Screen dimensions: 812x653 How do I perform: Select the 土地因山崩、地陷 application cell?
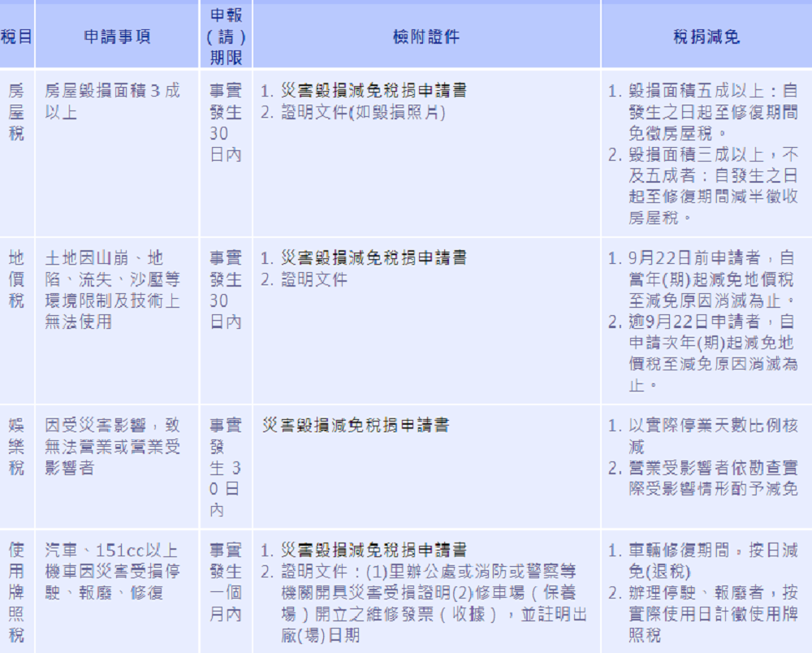[x=112, y=290]
